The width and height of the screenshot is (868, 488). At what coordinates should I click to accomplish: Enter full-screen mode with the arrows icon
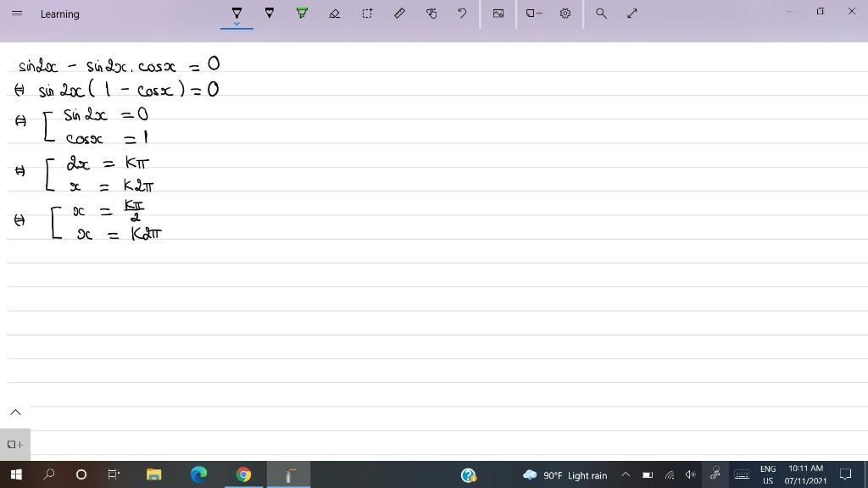[x=632, y=14]
